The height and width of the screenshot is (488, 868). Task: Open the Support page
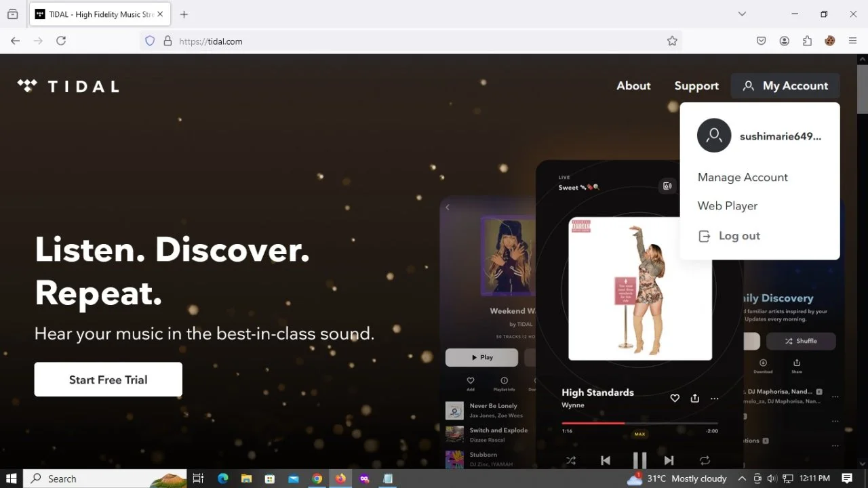click(x=696, y=86)
